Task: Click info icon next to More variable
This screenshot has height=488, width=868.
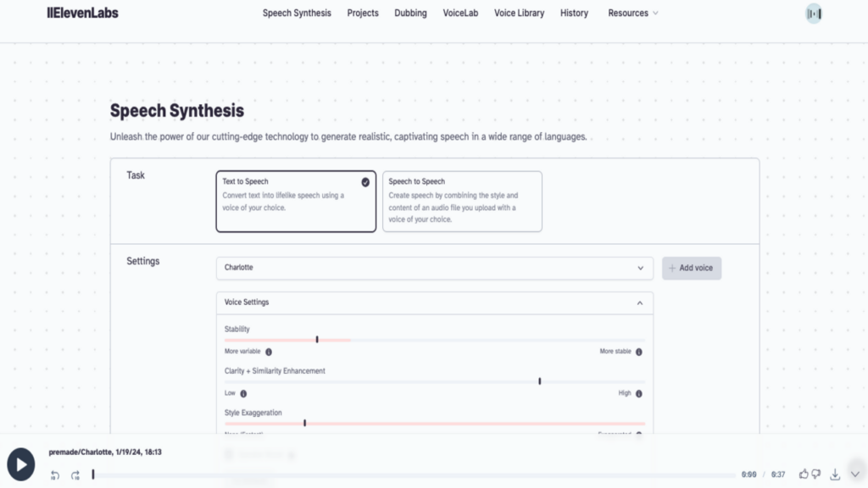Action: (x=269, y=352)
